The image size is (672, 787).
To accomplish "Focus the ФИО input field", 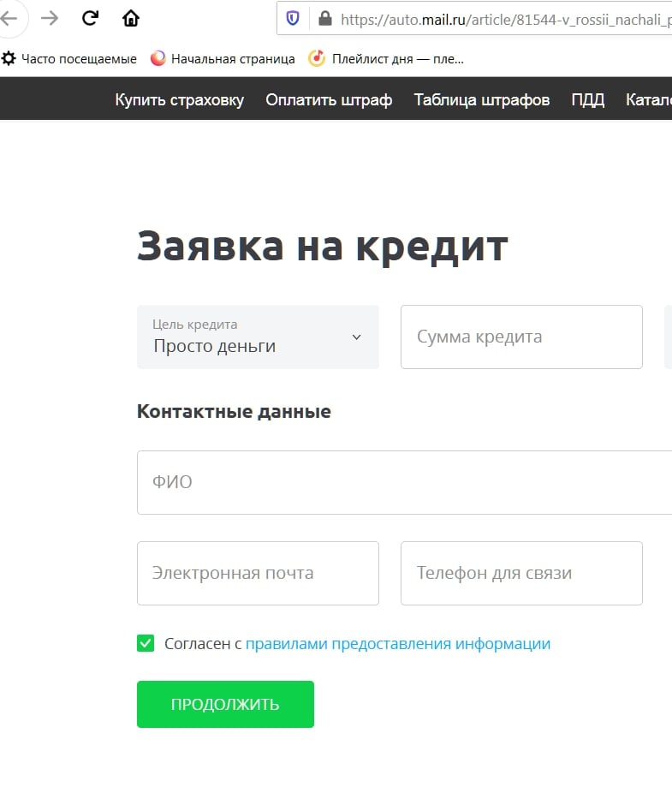I will tap(405, 482).
